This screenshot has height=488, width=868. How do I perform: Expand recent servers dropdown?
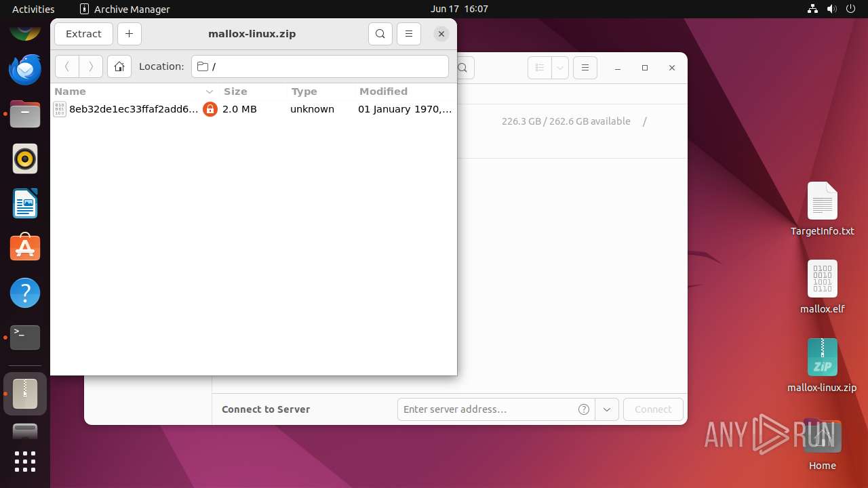pos(607,409)
